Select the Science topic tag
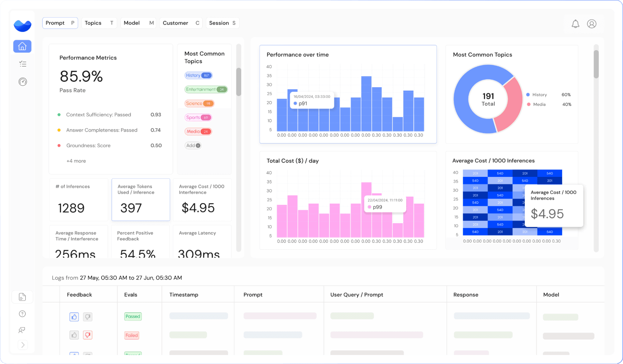Viewport: 623px width, 364px height. (x=199, y=103)
